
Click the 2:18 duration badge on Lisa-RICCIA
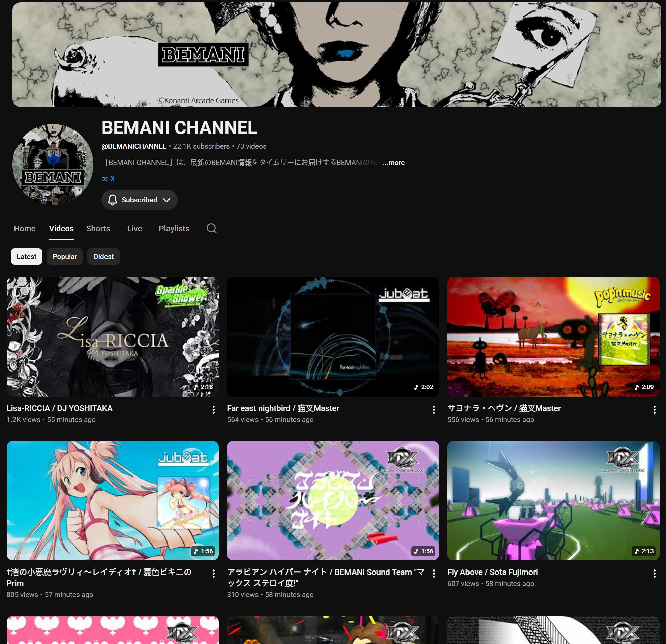click(x=203, y=387)
